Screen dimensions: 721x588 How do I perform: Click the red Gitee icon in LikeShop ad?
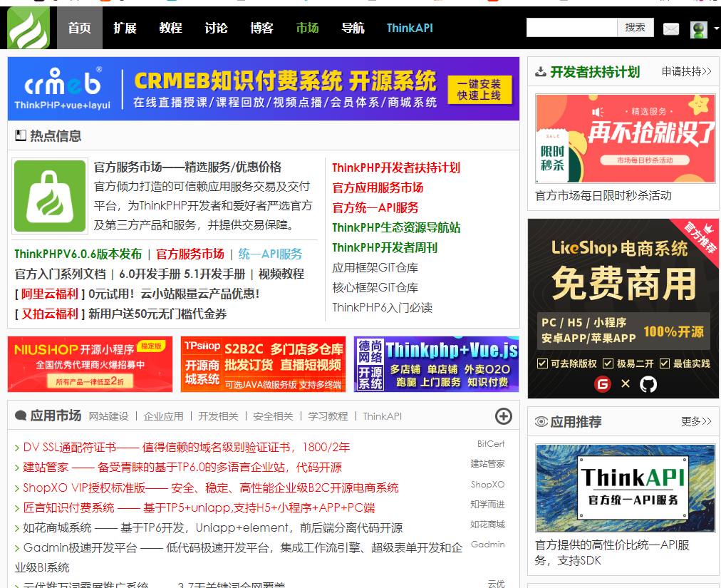603,384
